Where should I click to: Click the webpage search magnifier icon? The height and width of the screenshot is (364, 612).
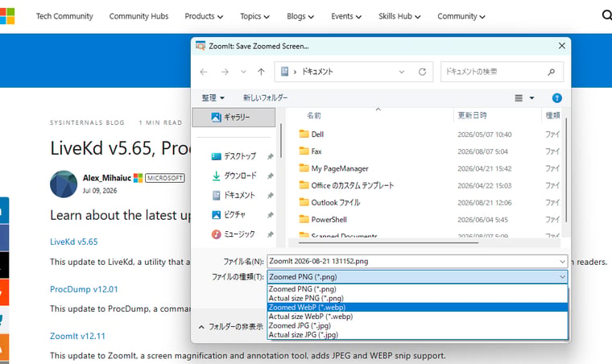pos(607,15)
